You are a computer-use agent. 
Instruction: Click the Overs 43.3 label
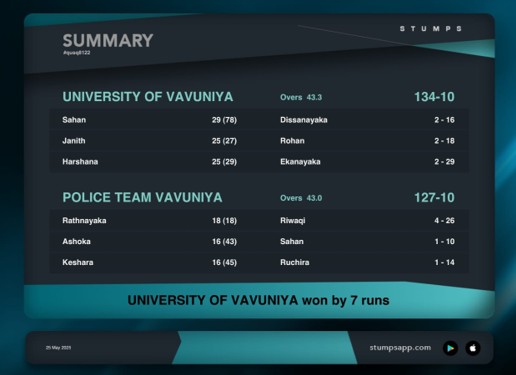(x=301, y=97)
